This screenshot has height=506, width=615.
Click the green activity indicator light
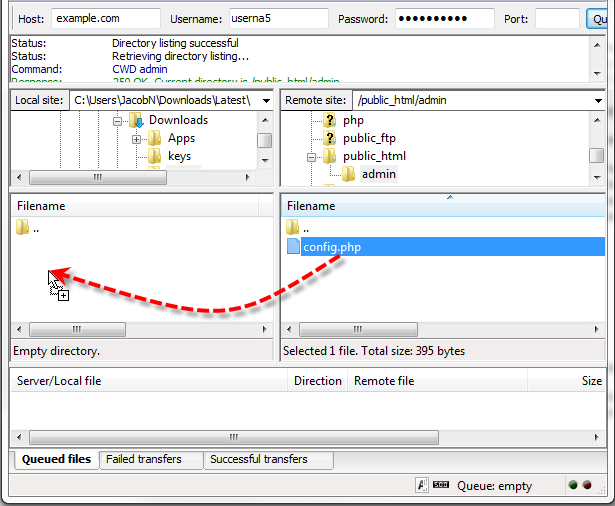(573, 485)
